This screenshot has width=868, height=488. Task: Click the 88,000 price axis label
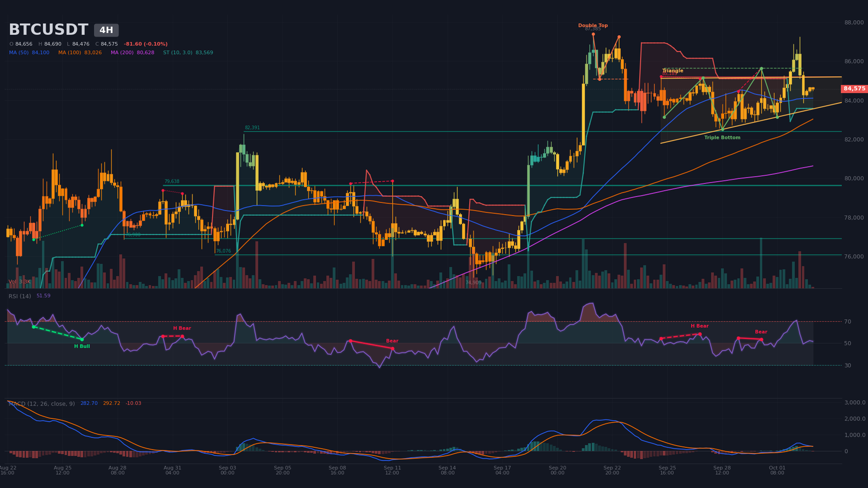point(854,23)
